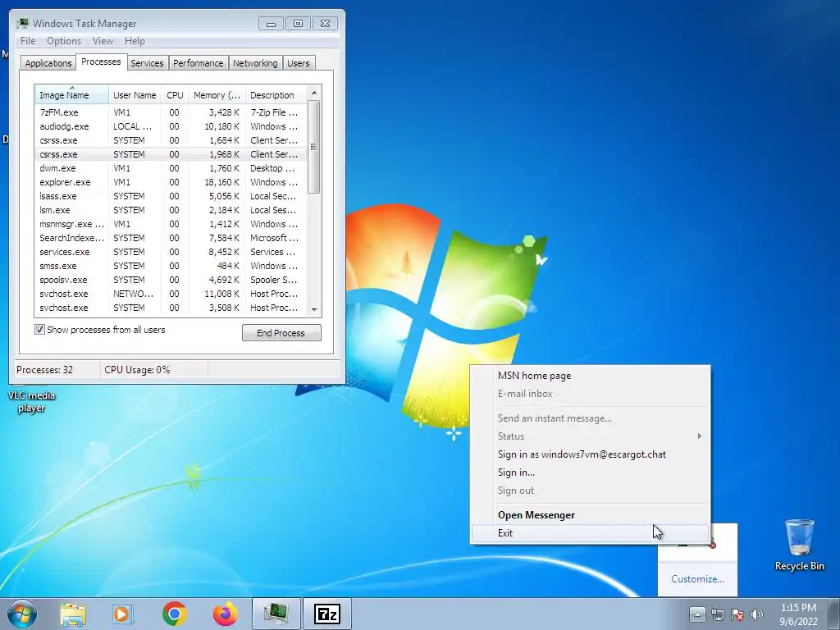The width and height of the screenshot is (840, 630).
Task: Switch to the Applications tab
Action: point(48,63)
